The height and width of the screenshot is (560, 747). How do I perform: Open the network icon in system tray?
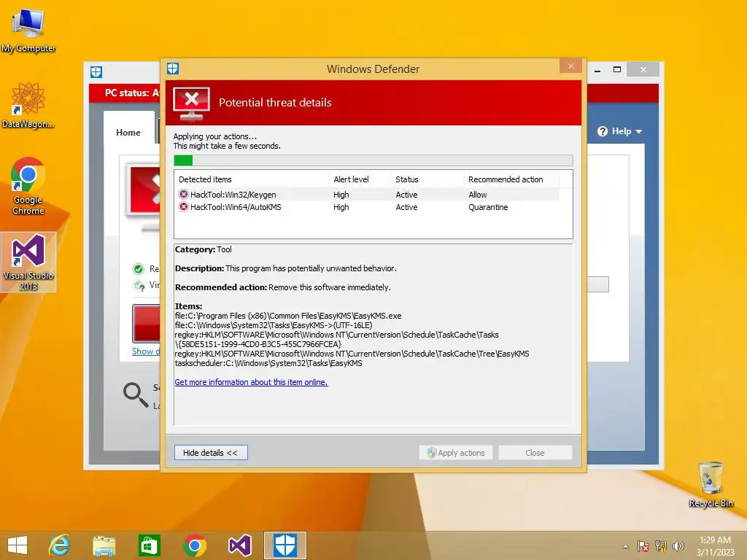[661, 546]
